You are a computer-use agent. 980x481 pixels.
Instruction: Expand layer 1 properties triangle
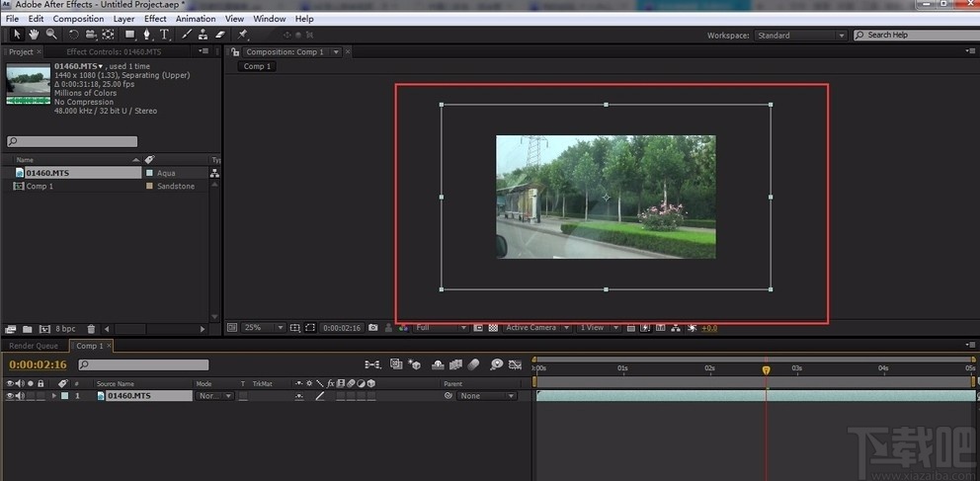click(53, 396)
